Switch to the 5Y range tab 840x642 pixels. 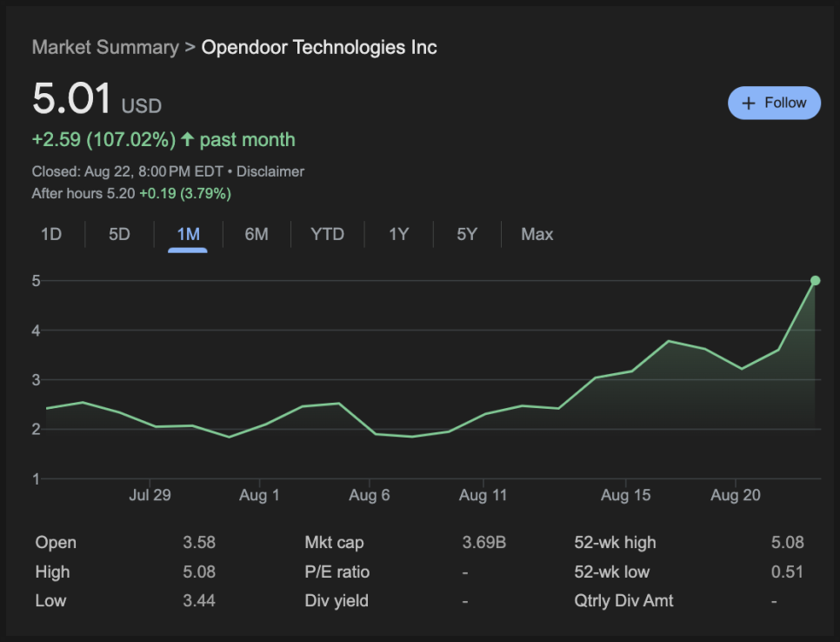(x=467, y=234)
